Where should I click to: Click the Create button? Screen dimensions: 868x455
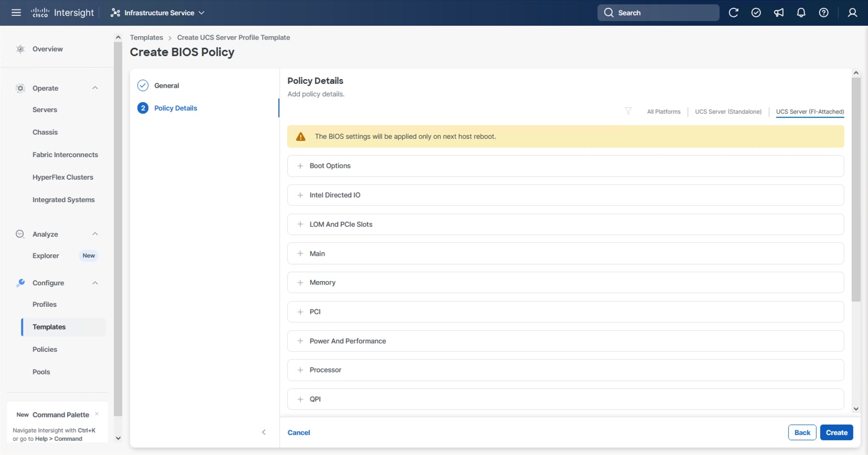837,432
